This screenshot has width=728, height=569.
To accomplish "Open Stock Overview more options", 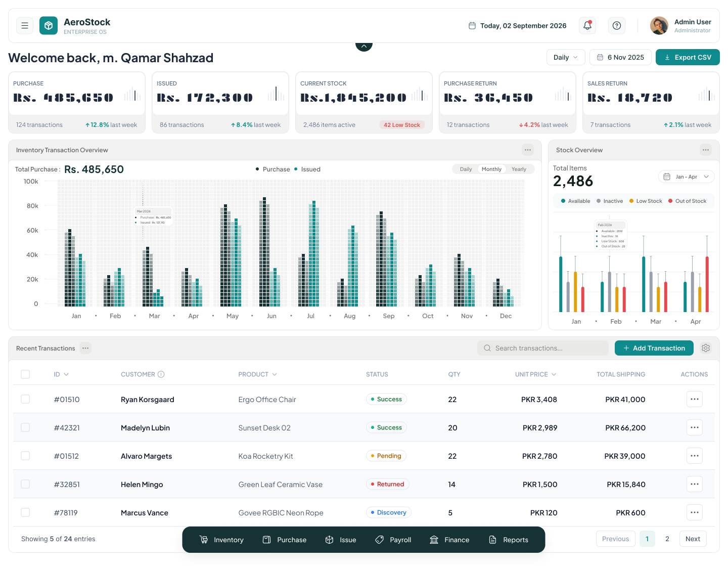I will [706, 150].
